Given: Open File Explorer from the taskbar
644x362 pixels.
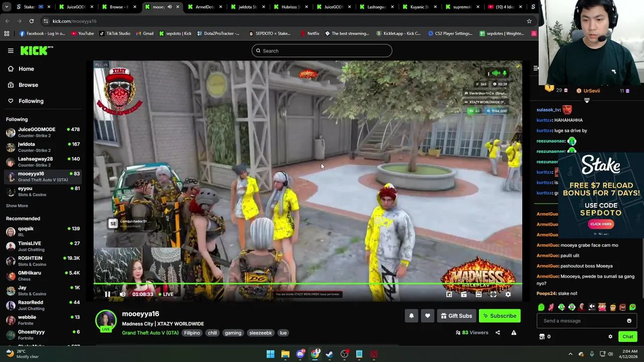Looking at the screenshot, I should (x=285, y=354).
